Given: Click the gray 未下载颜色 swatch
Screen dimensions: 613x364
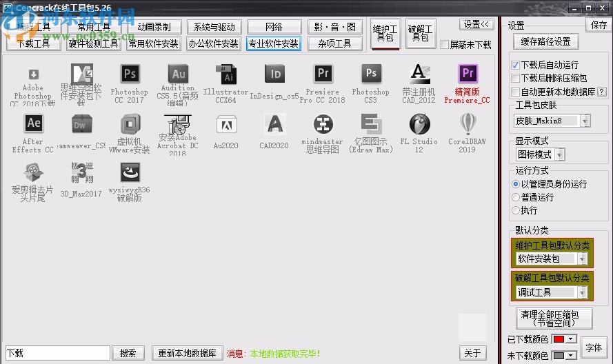Looking at the screenshot, I should point(559,356).
